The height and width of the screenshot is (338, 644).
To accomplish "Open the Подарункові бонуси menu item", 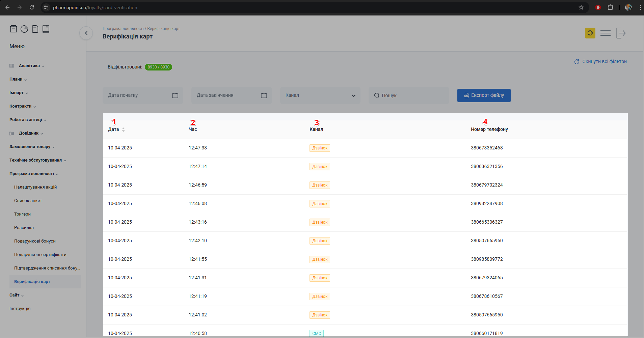I will (35, 241).
